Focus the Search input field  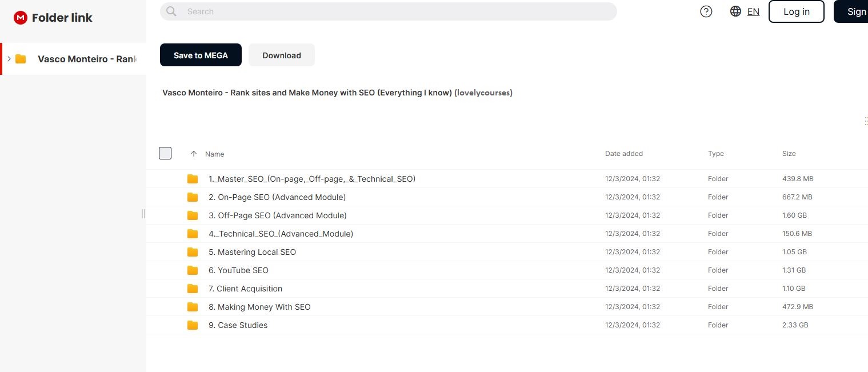[x=394, y=11]
